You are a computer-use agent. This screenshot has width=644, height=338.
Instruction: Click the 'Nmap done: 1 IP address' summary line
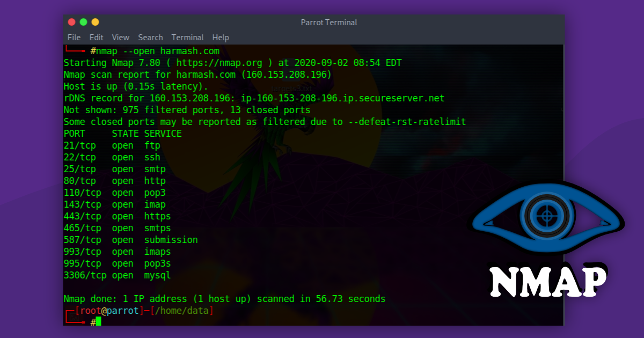tap(224, 299)
